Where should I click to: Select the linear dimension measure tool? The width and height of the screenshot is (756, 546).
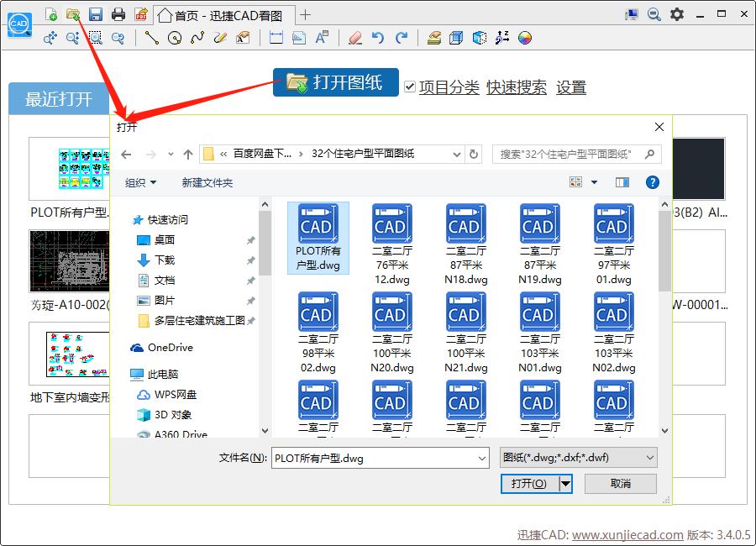click(x=276, y=38)
